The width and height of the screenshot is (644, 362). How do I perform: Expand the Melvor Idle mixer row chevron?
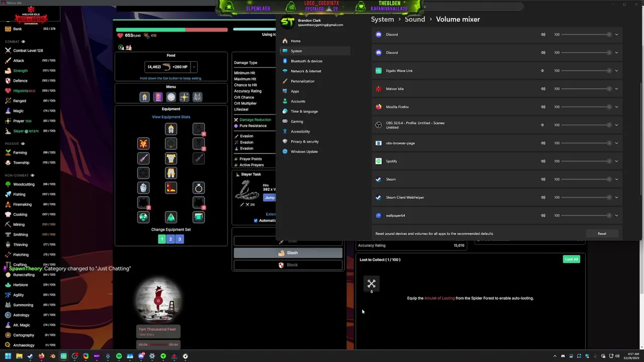click(616, 89)
